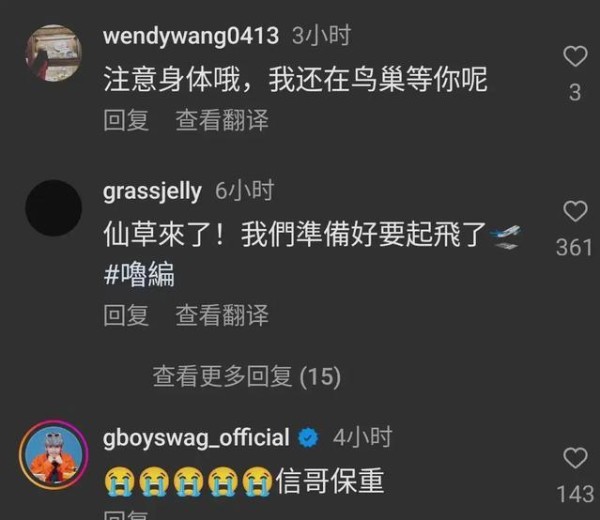The height and width of the screenshot is (520, 600).
Task: Open the gboyswag_official username
Action: point(196,438)
